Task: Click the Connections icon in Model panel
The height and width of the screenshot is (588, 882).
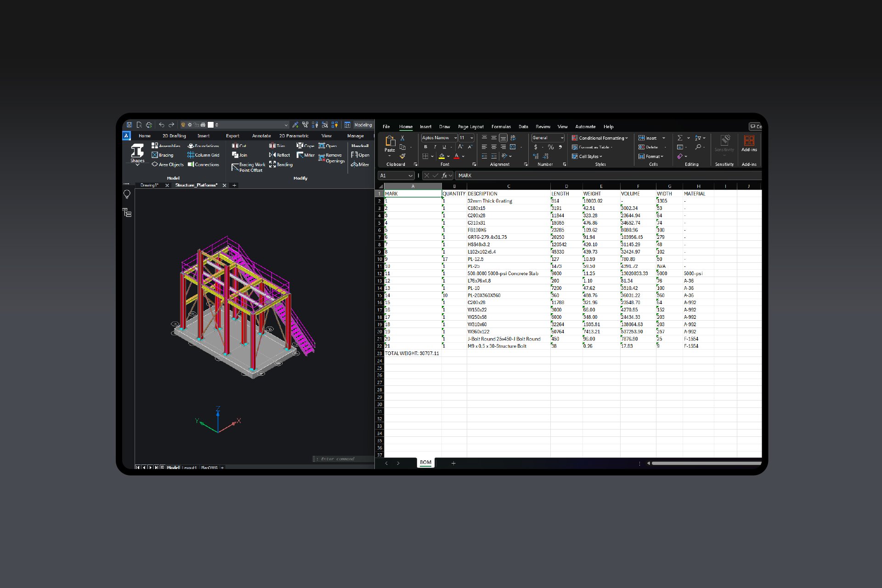Action: coord(206,164)
